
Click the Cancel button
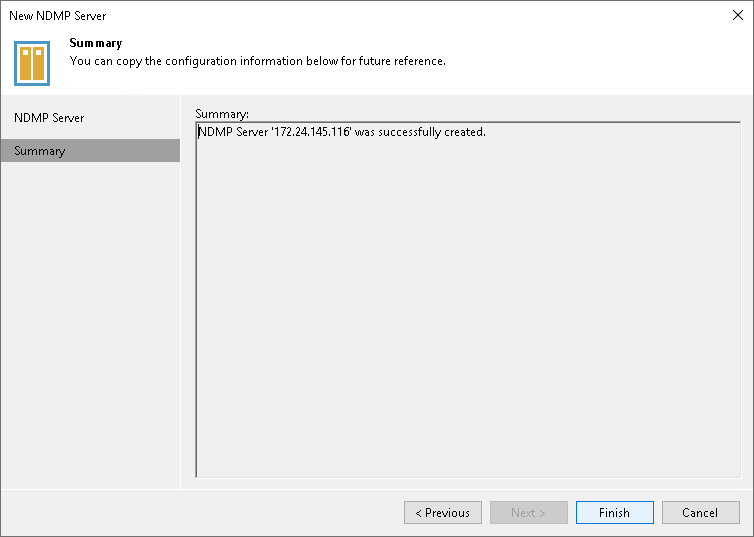[x=701, y=512]
